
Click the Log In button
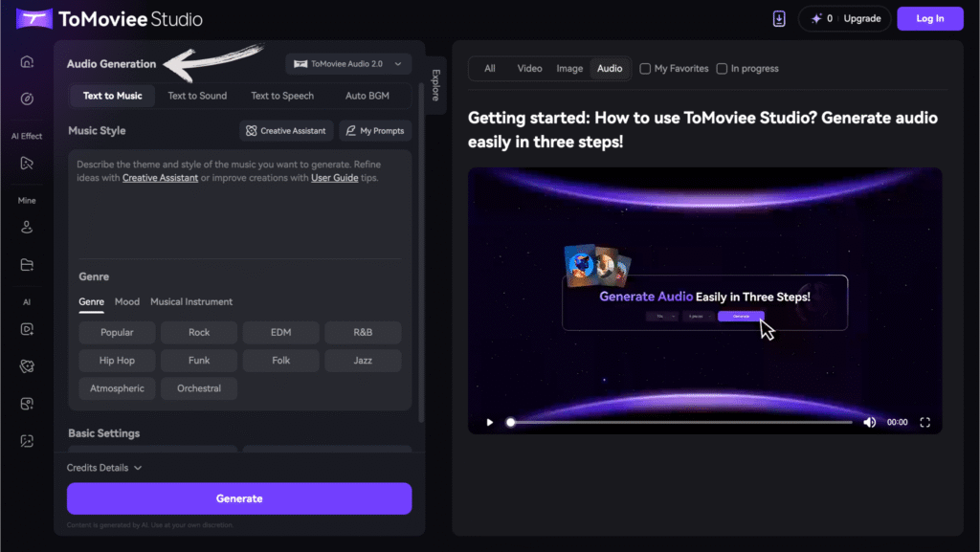(x=930, y=19)
